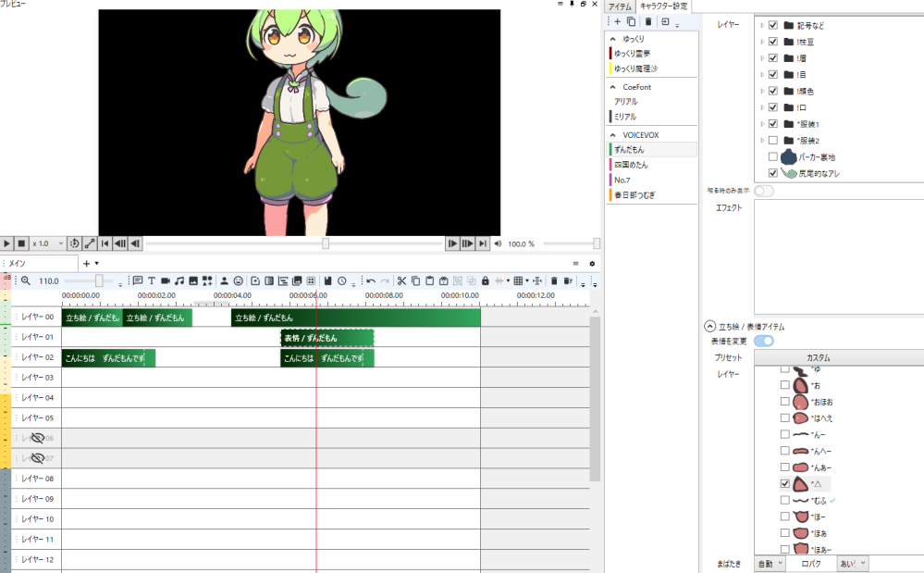Check the *むふ mouth layer
924x573 pixels.
pyautogui.click(x=785, y=500)
